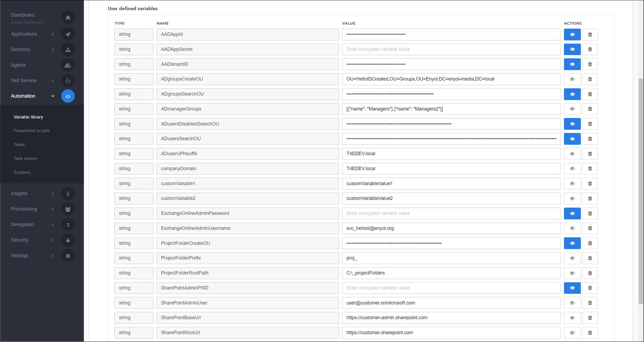This screenshot has width=644, height=342.
Task: Delete the AADtenantID variable
Action: [590, 64]
